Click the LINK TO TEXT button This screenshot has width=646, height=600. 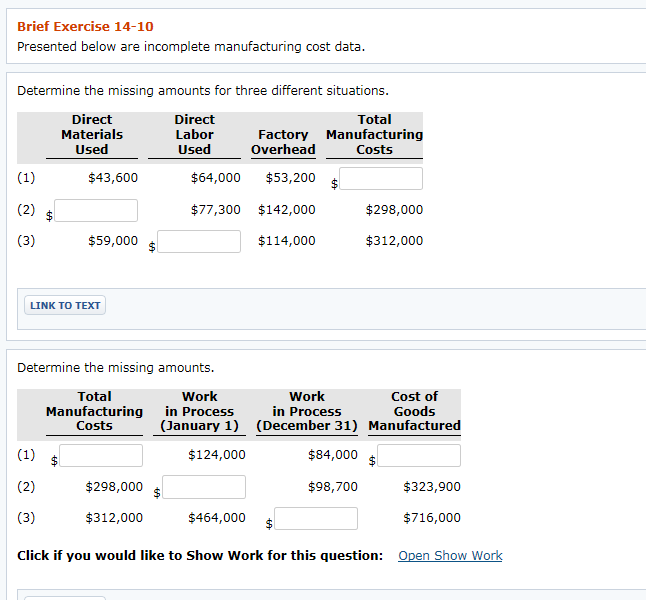65,305
